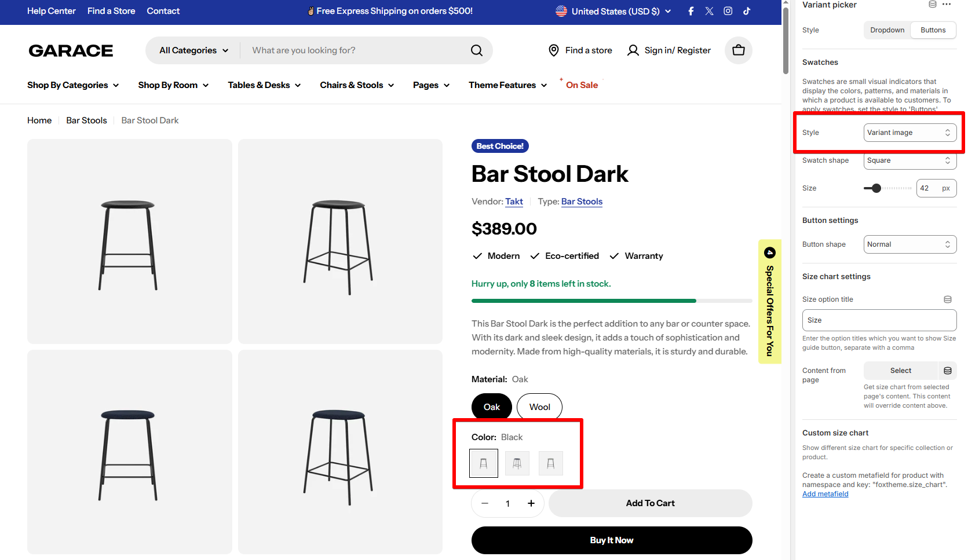Screen dimensions: 968x560
Task: Open the Instagram social icon
Action: coord(728,11)
